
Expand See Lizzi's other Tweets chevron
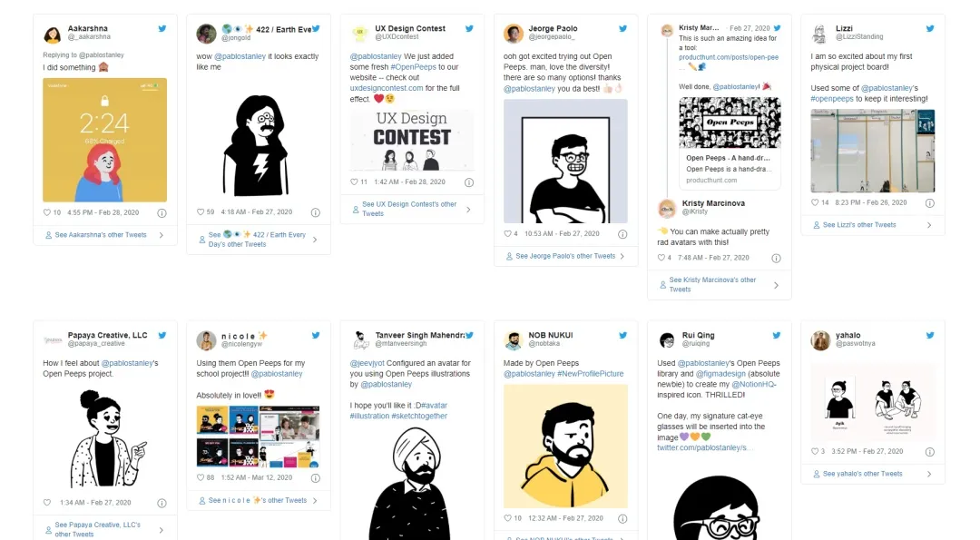[929, 225]
